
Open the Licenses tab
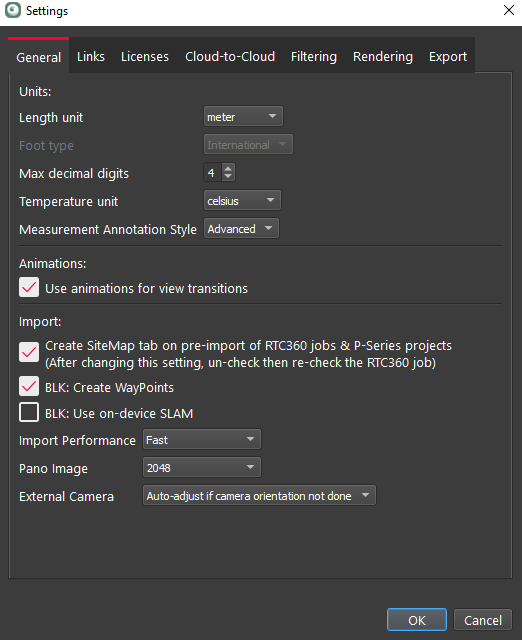[144, 56]
